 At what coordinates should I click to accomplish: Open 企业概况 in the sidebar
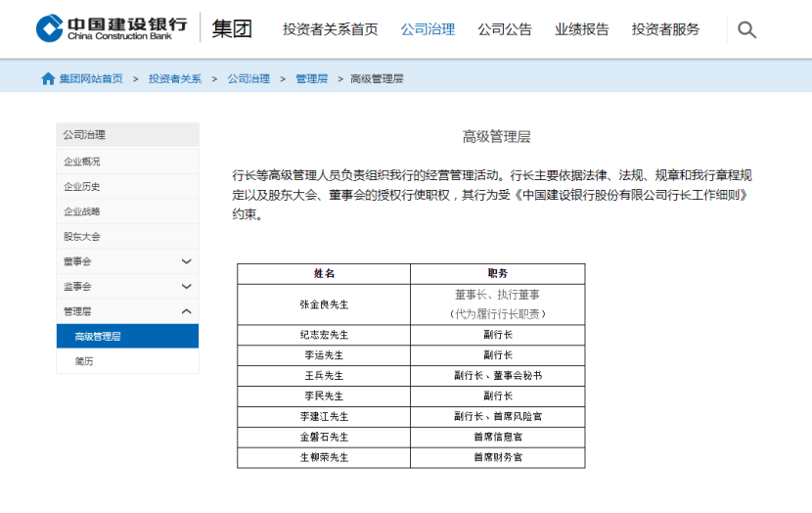click(82, 162)
